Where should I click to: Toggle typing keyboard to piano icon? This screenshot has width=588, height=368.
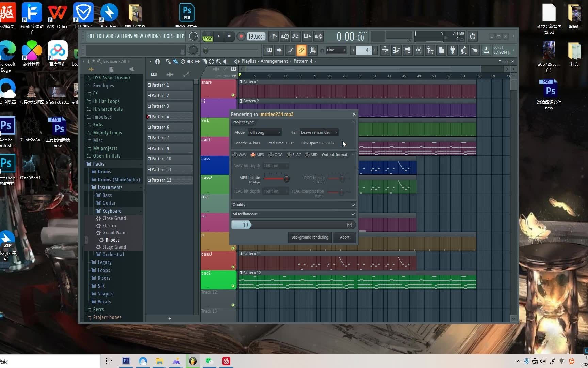268,50
